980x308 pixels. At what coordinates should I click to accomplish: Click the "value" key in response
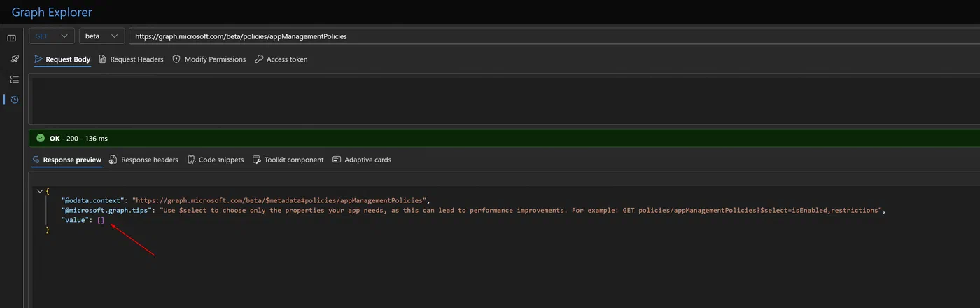[x=76, y=220]
